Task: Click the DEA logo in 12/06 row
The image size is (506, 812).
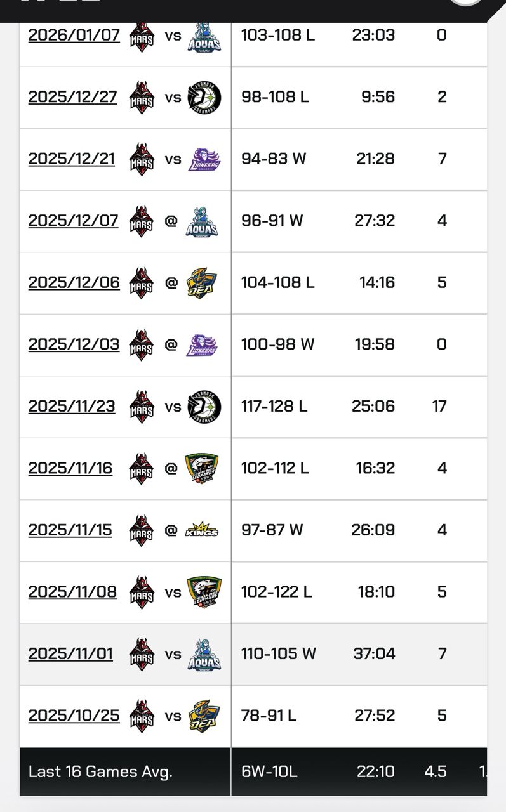Action: [203, 283]
